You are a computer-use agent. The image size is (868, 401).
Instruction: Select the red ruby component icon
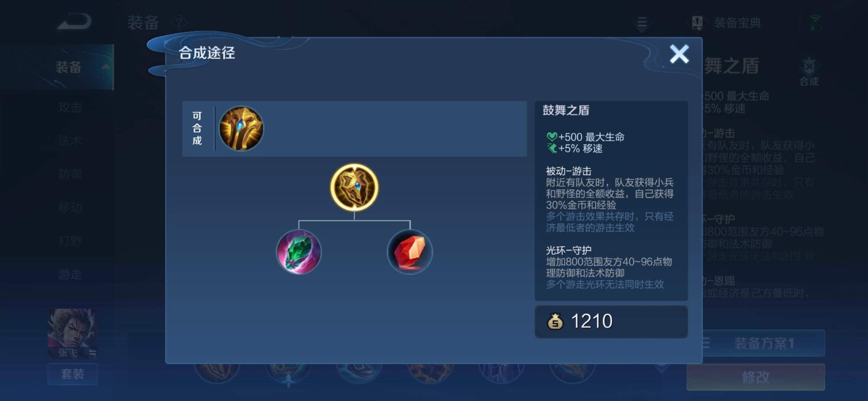click(x=410, y=252)
